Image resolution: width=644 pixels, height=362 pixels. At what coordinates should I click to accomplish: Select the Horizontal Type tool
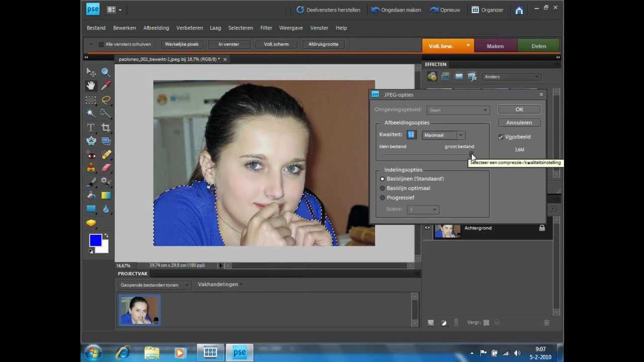[91, 127]
